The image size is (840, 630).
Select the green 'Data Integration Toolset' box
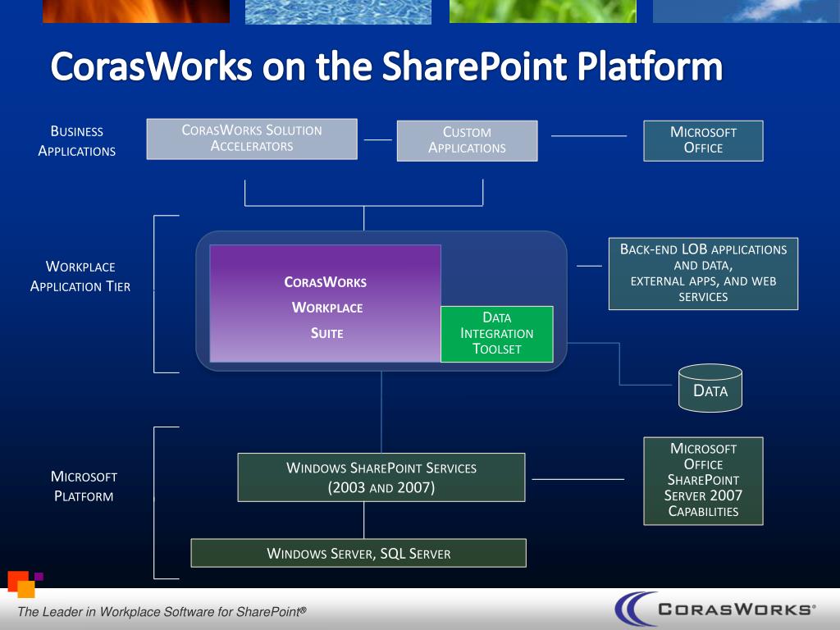pyautogui.click(x=496, y=334)
